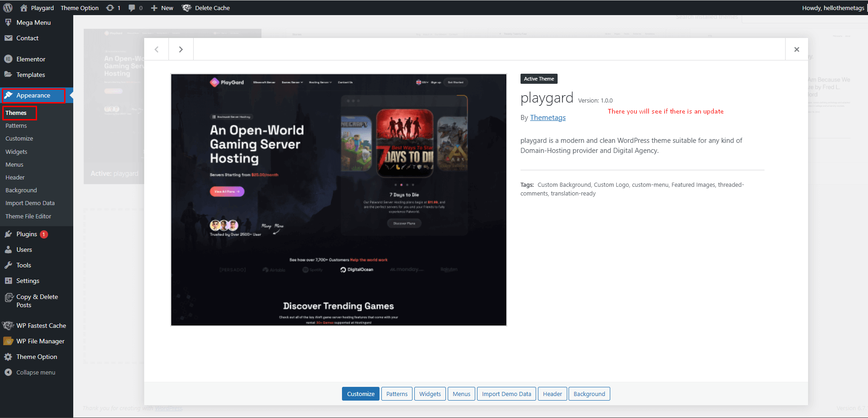Click the Theme Option gear icon

[x=8, y=357]
